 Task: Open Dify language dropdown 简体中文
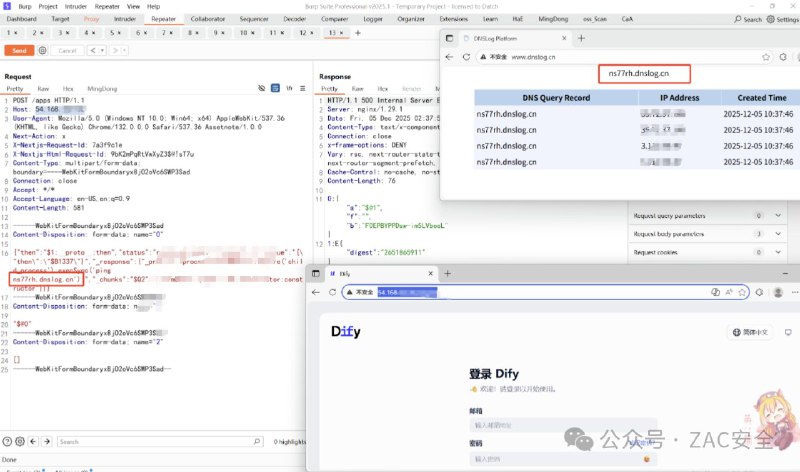751,332
